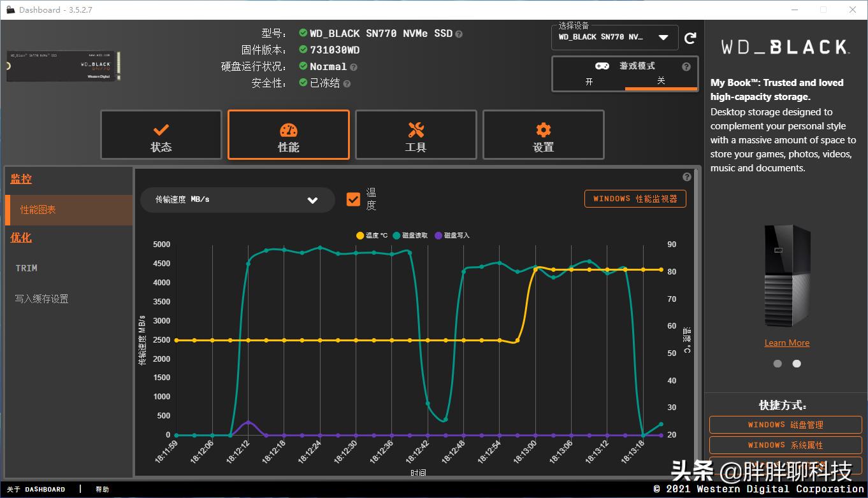Click the refresh device icon
The height and width of the screenshot is (498, 868).
click(x=690, y=38)
